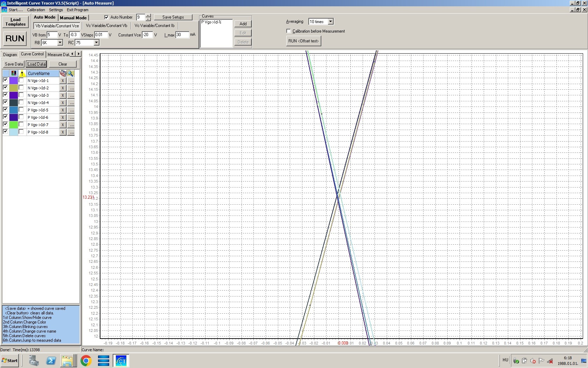The height and width of the screenshot is (368, 588).
Task: Open Server Manager from the taskbar
Action: 34,360
